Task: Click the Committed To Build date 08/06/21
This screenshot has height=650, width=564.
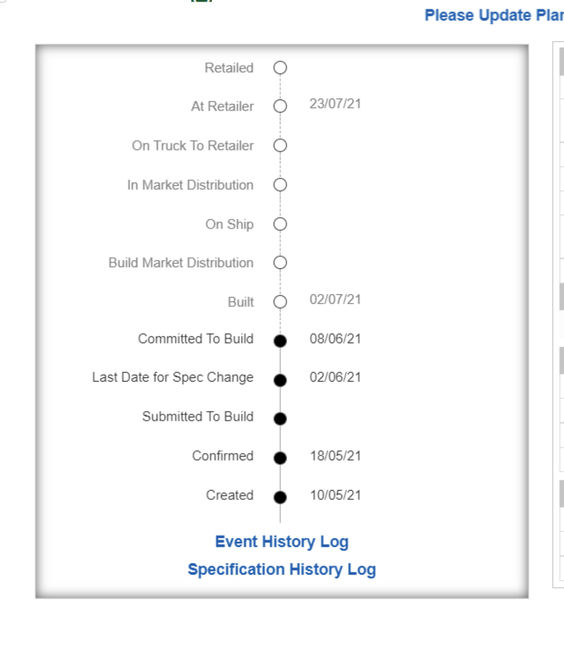Action: pyautogui.click(x=335, y=339)
